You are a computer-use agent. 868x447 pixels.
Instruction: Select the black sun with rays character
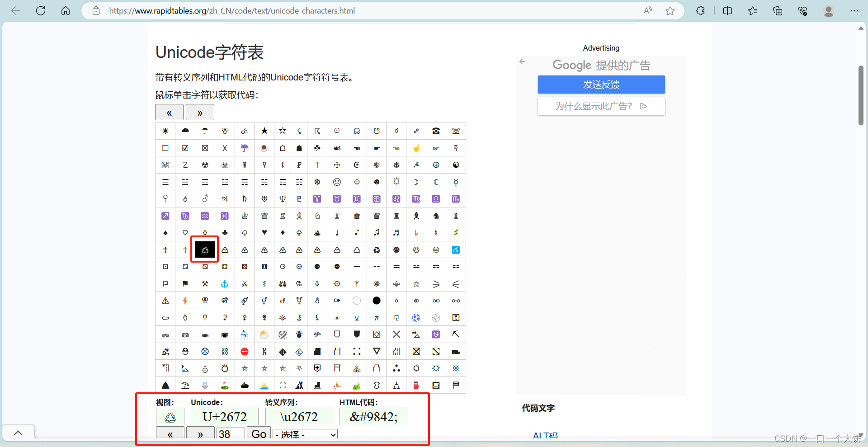click(x=165, y=131)
